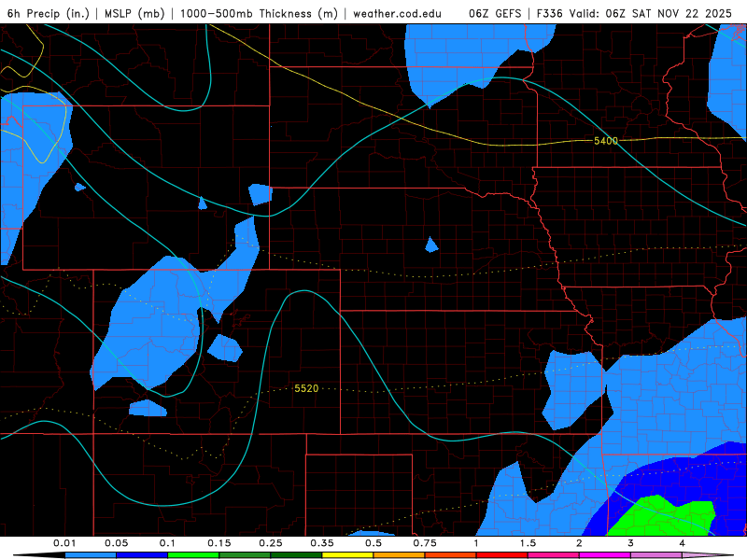Click the weather.cod.edu site text
747x560 pixels.
tap(397, 13)
